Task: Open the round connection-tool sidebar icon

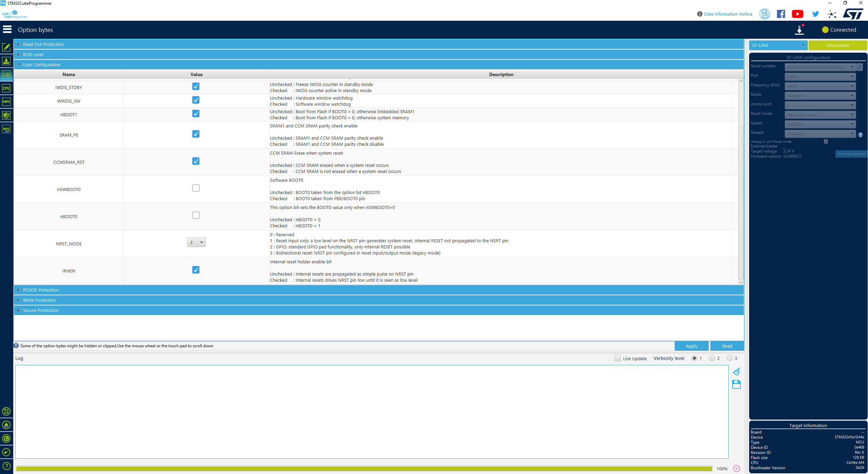Action: click(x=6, y=452)
